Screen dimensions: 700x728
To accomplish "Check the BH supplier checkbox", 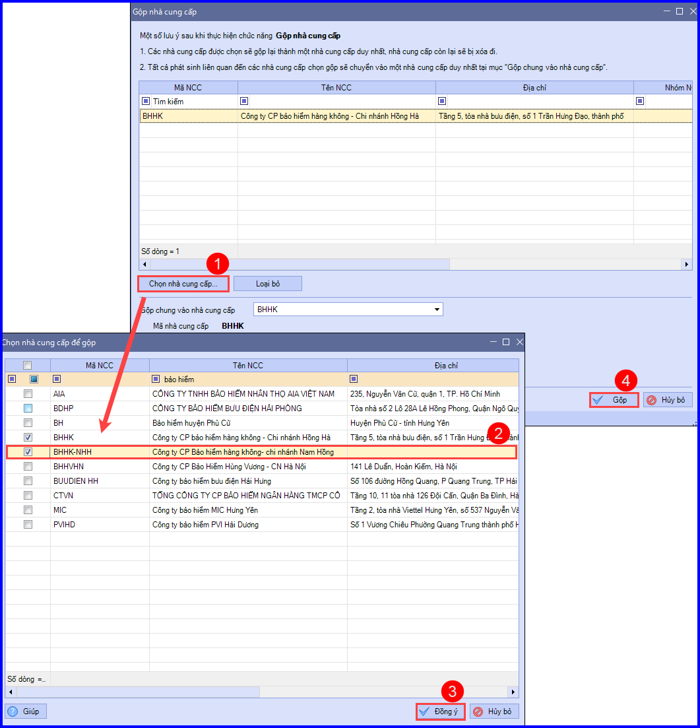I will pos(28,423).
